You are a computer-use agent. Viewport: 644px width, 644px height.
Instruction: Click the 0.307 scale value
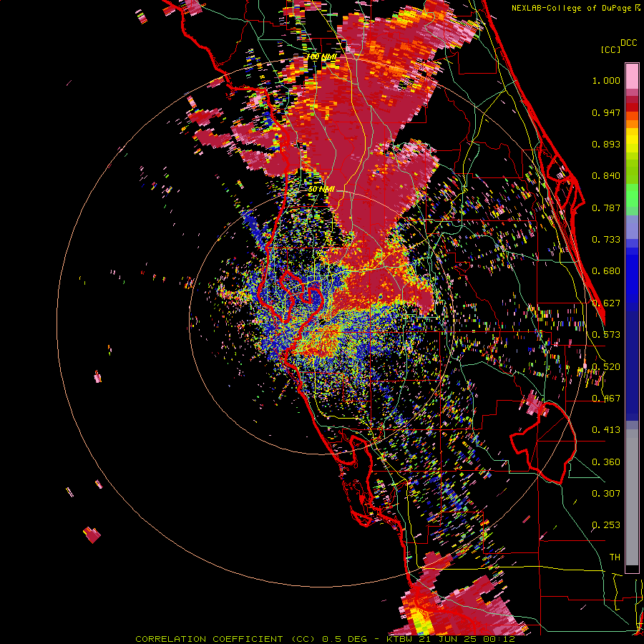tap(606, 494)
